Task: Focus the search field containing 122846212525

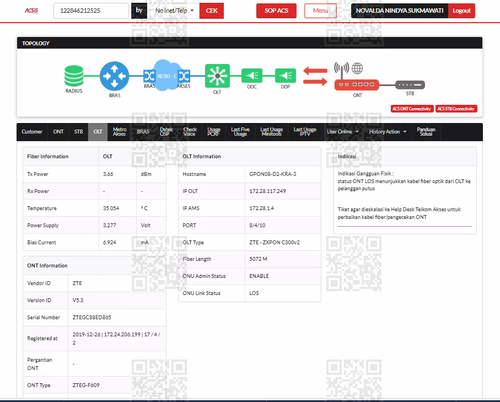Action: (91, 11)
